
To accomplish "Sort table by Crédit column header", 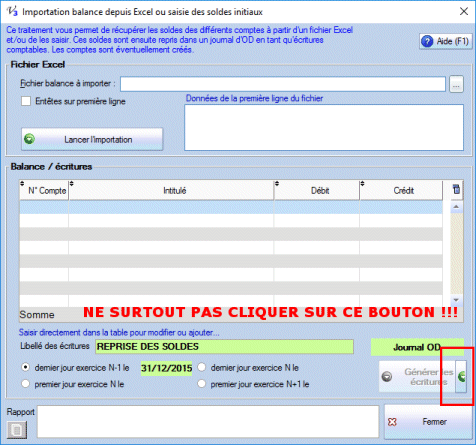I will point(401,190).
